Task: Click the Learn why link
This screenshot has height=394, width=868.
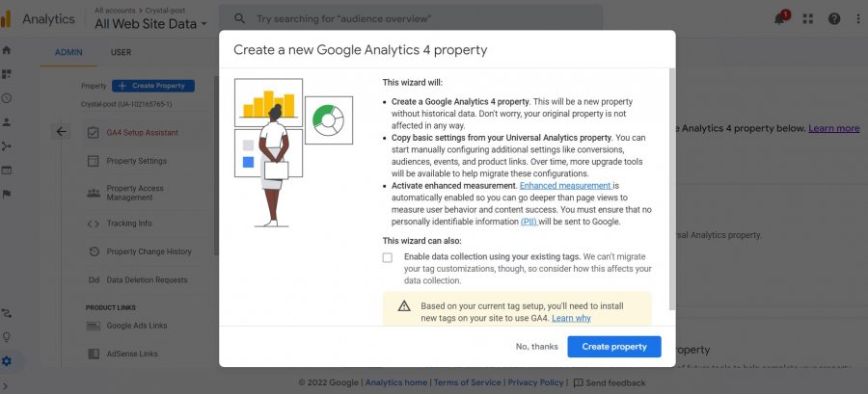Action: (571, 318)
